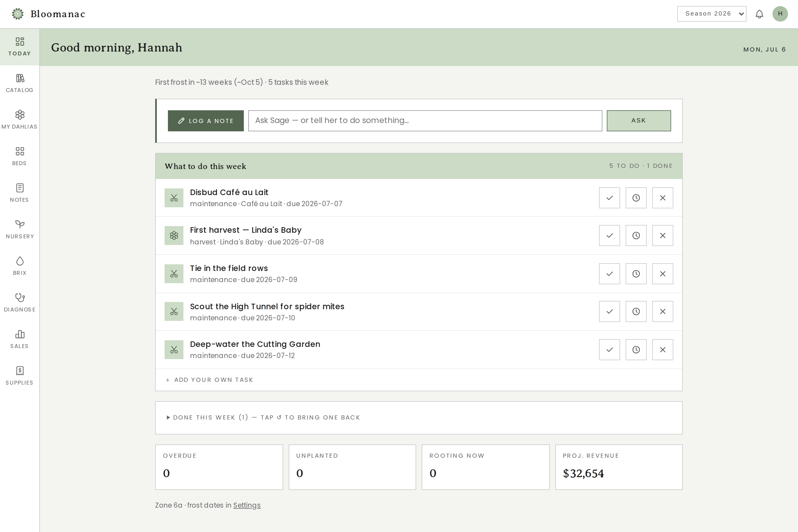Snooze Disbud Café au Lait task
The width and height of the screenshot is (798, 532).
click(636, 198)
